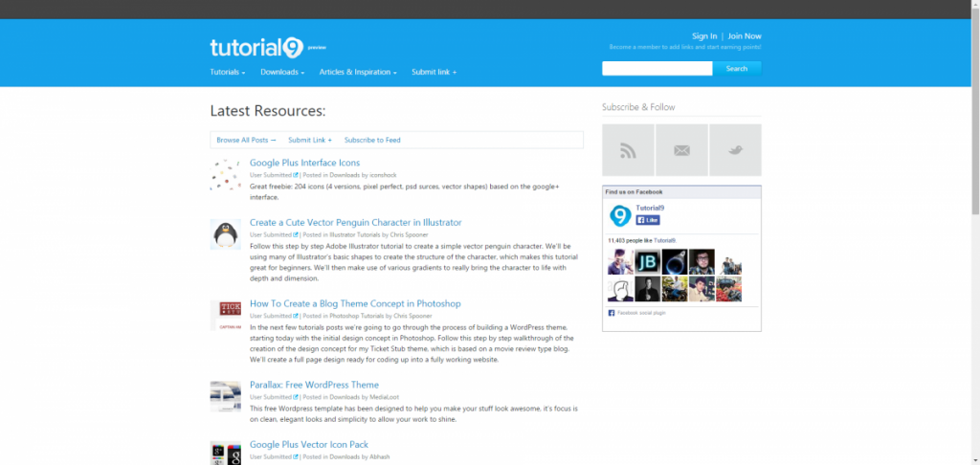Screen dimensions: 980x465
Task: Open the Google Plus Interface Icons thumbnail
Action: pyautogui.click(x=225, y=175)
